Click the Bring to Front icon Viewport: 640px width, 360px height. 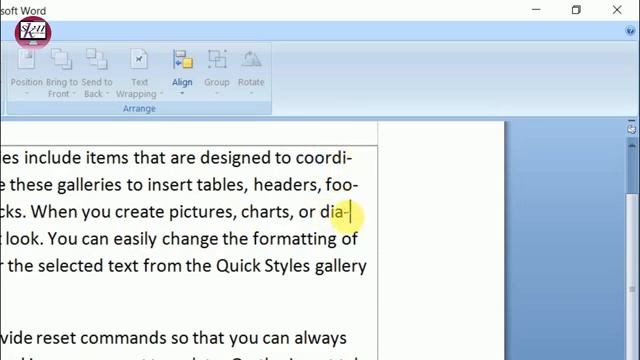coord(61,59)
